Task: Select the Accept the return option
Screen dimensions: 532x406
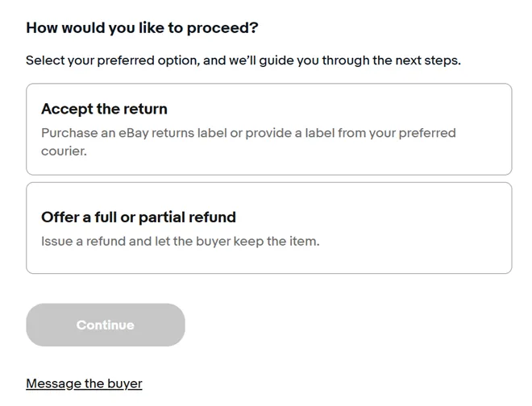Action: (268, 129)
